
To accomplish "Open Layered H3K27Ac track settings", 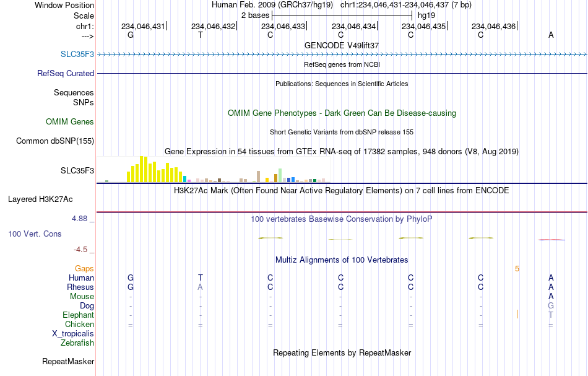I will point(40,199).
